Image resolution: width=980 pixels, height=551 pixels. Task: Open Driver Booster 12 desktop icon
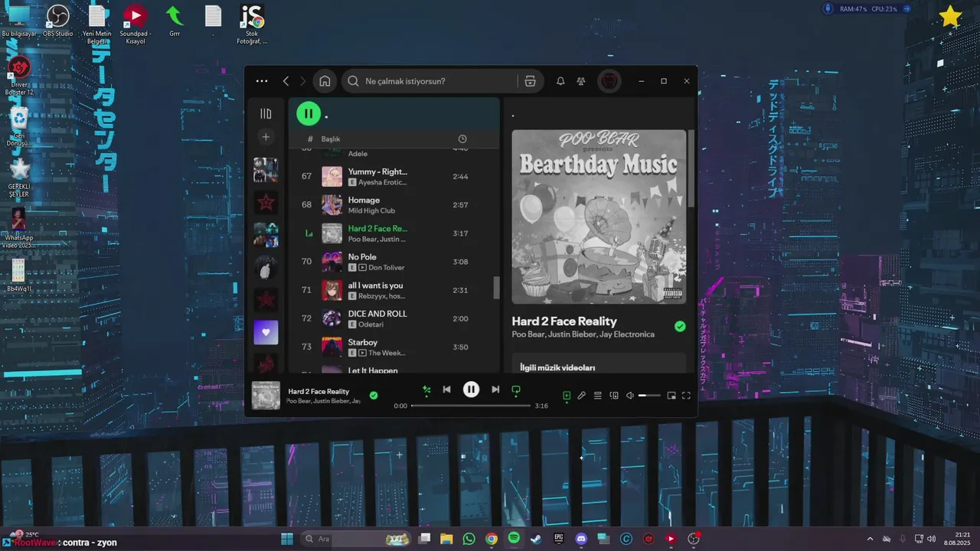click(x=19, y=77)
